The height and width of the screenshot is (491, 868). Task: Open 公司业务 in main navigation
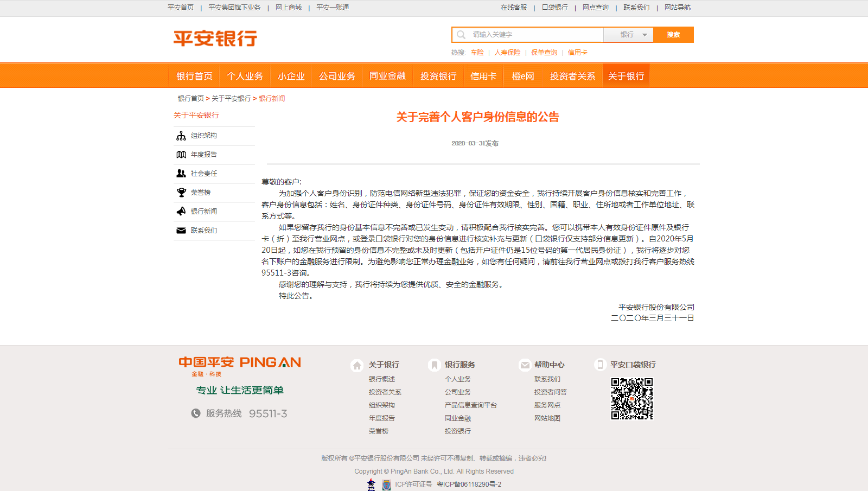tap(337, 76)
